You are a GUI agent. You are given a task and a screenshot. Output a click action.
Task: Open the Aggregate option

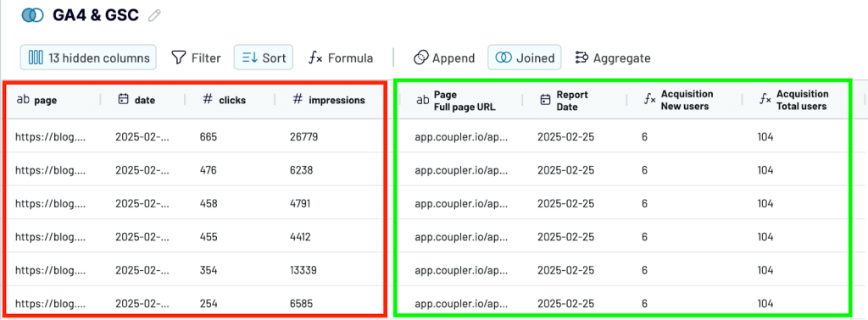point(613,58)
